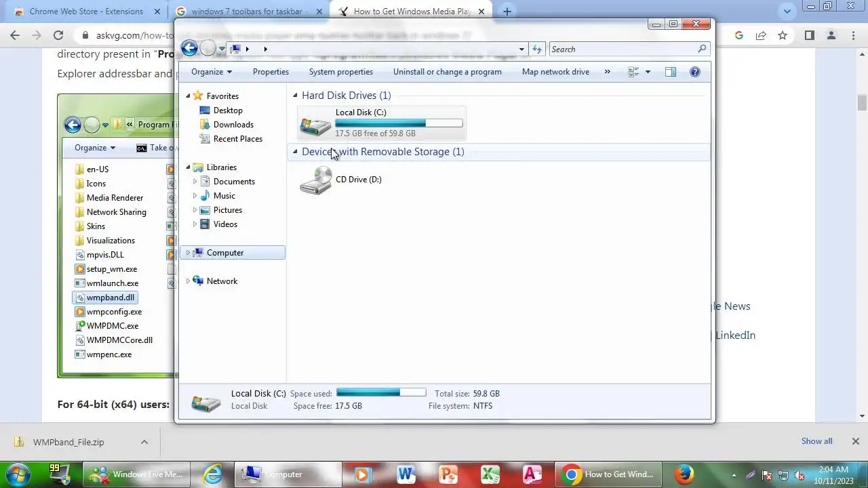Open Downloads in Favorites
Viewport: 868px width, 488px height.
(x=233, y=125)
